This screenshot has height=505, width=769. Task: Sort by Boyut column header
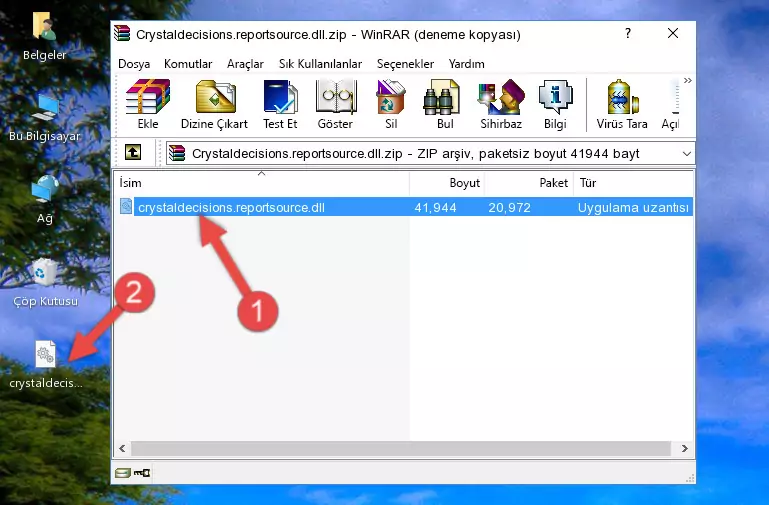click(447, 182)
